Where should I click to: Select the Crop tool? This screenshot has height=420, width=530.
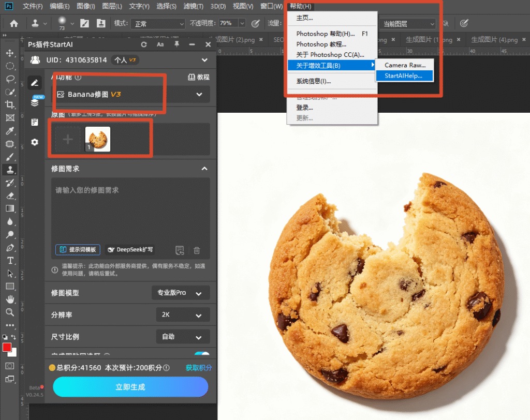(x=10, y=105)
